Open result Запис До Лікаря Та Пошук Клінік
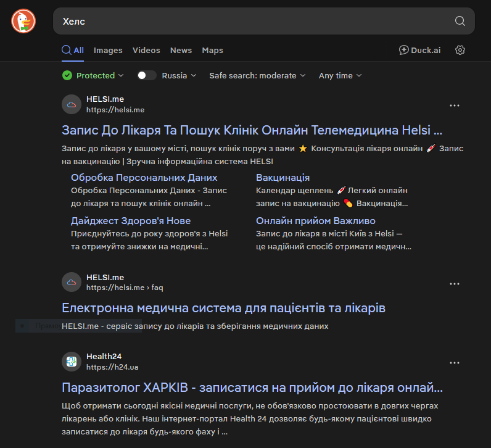 pos(252,130)
